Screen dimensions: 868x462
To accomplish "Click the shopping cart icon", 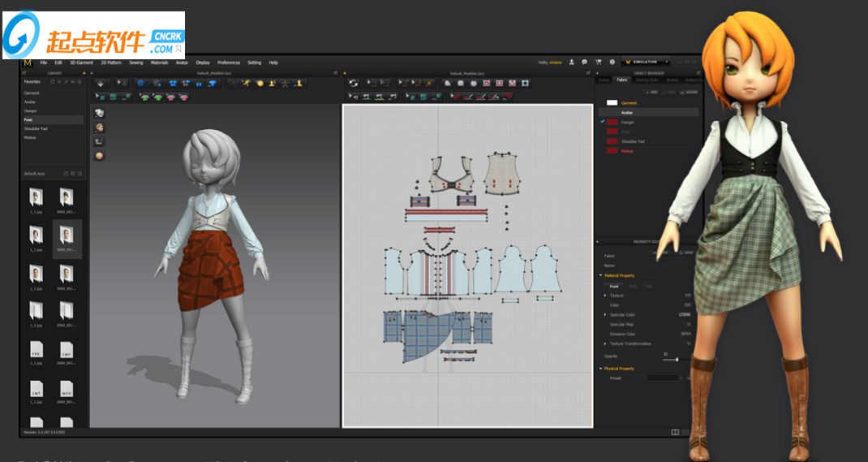I will click(599, 62).
